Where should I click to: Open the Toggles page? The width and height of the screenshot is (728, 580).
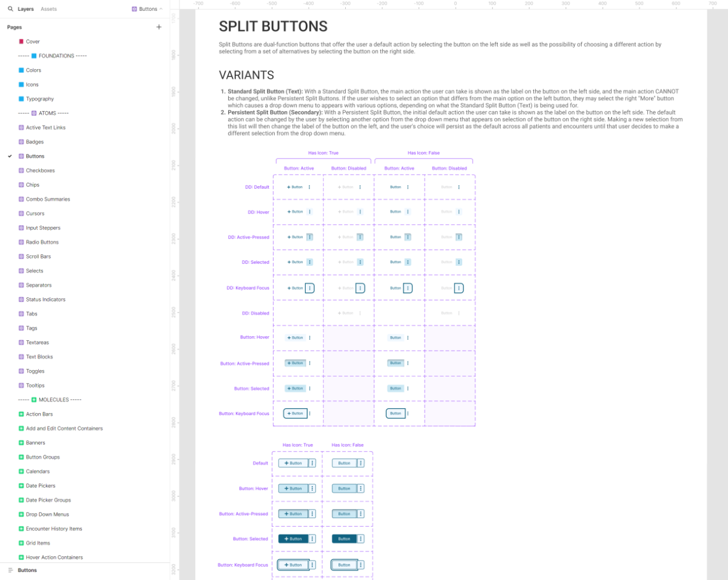(35, 371)
